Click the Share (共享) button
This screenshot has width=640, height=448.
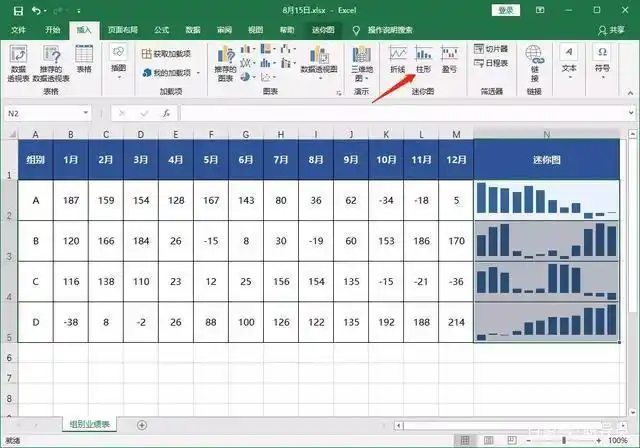(611, 30)
